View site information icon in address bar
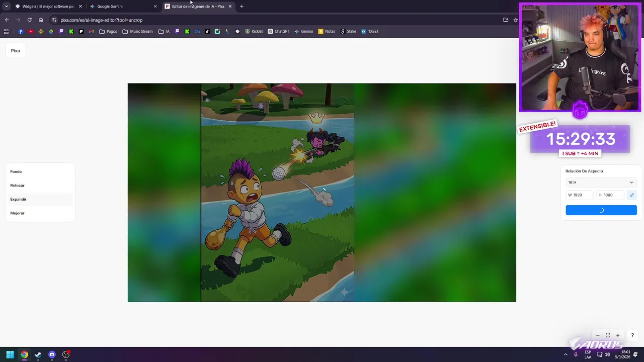 click(54, 20)
